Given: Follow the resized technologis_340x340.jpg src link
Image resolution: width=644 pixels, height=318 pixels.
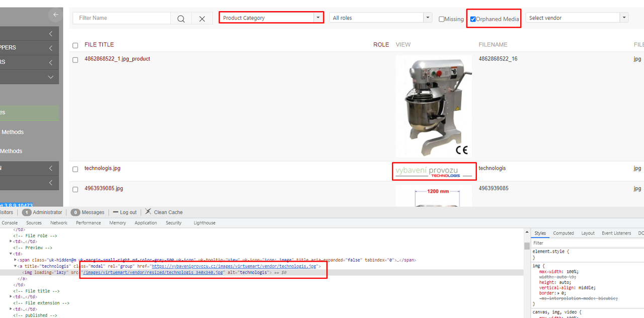Looking at the screenshot, I should [152, 272].
